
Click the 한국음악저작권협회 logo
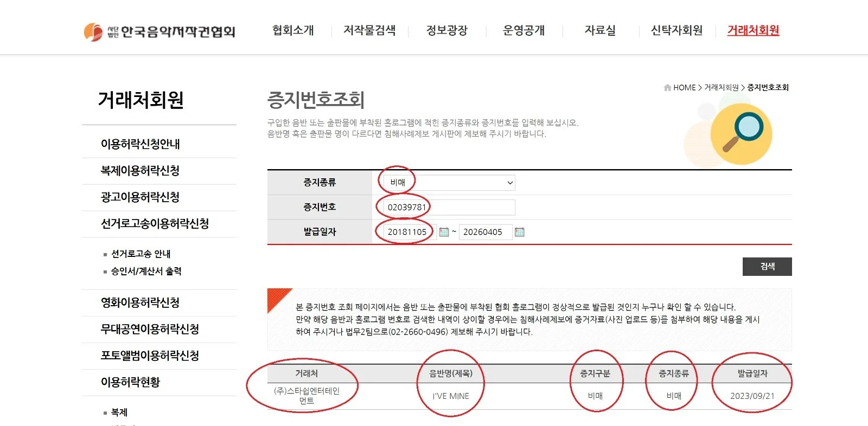[x=159, y=31]
